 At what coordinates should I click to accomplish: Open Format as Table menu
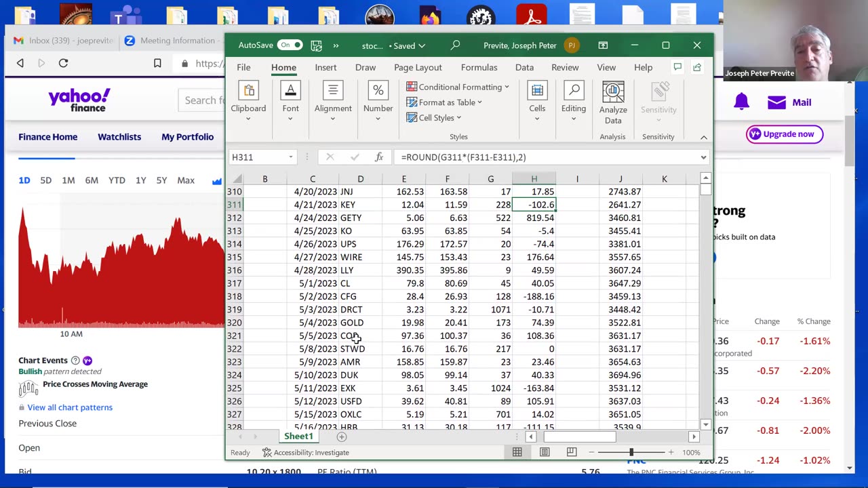(444, 102)
